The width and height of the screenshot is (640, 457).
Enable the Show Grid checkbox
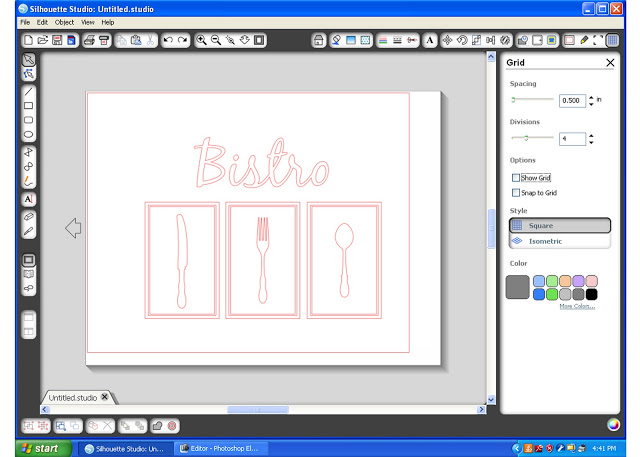(x=516, y=178)
